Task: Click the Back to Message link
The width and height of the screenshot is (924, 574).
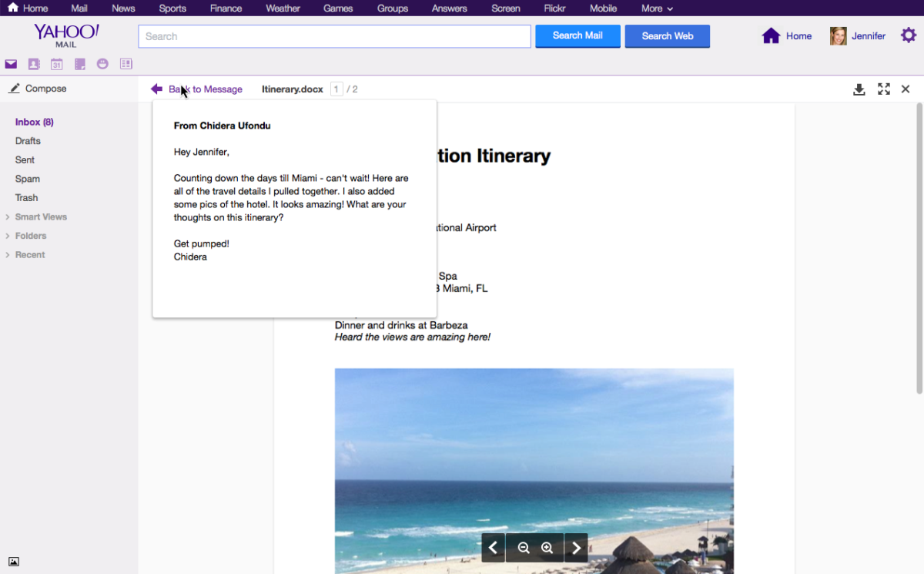Action: point(206,89)
